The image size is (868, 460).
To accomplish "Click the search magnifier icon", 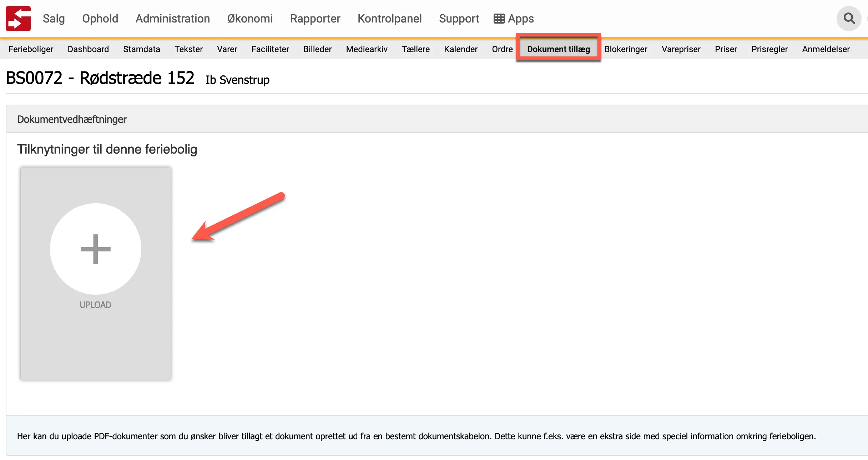I will tap(849, 18).
